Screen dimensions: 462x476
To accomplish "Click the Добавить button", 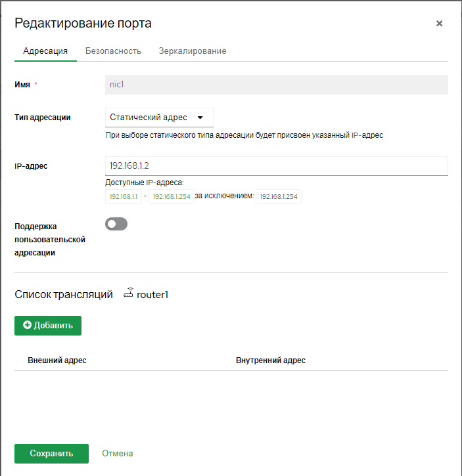I will click(48, 326).
